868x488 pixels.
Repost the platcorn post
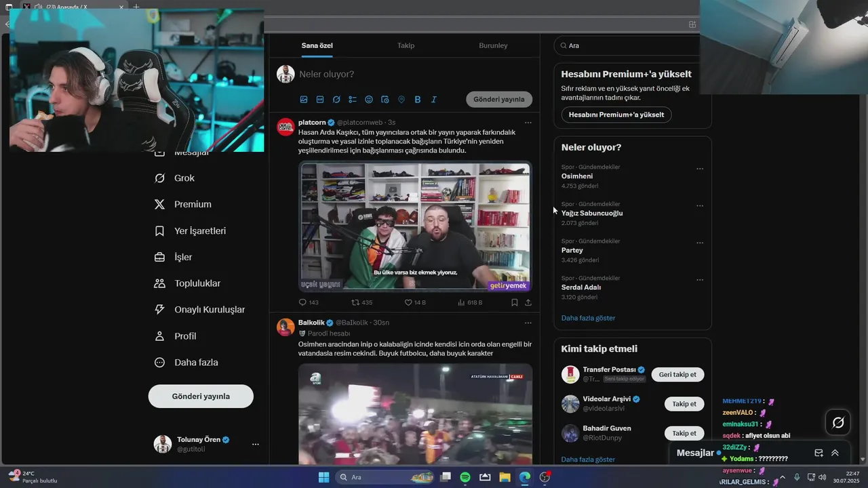point(361,302)
